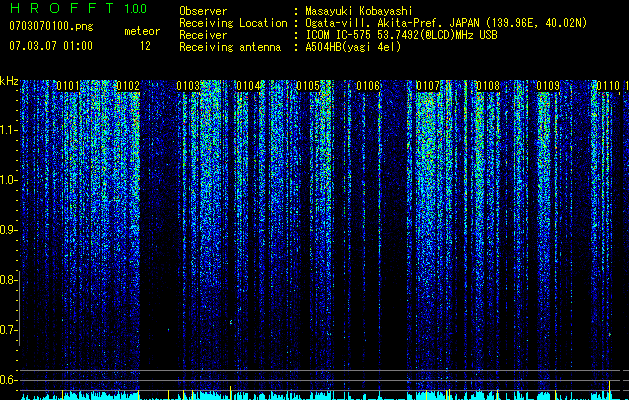629x400 pixels.
Task: Click time marker 0105
Action: click(308, 86)
